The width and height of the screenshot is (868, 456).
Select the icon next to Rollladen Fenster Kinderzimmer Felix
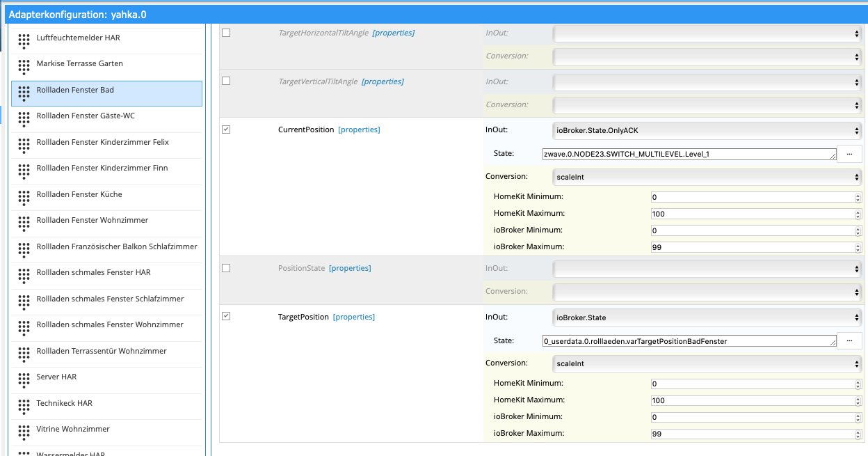click(24, 146)
